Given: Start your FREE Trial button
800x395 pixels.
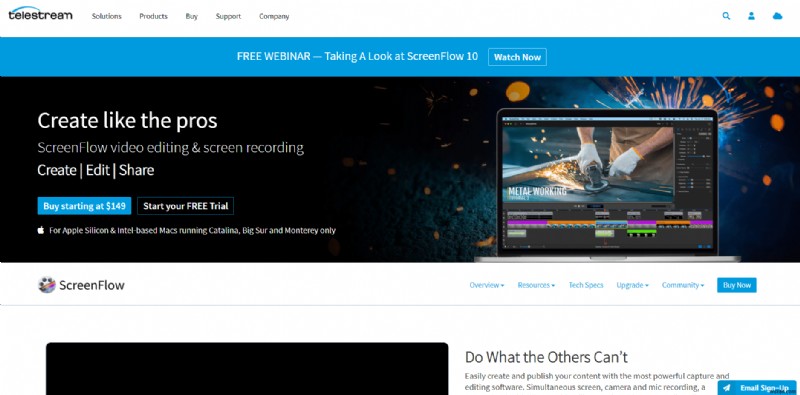Looking at the screenshot, I should (x=186, y=206).
